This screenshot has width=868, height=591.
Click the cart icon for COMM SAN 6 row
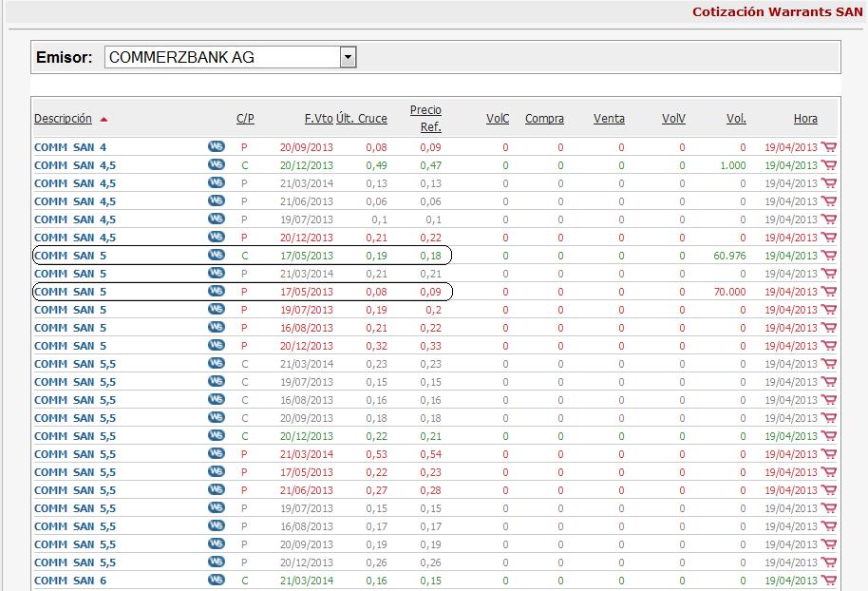(829, 581)
